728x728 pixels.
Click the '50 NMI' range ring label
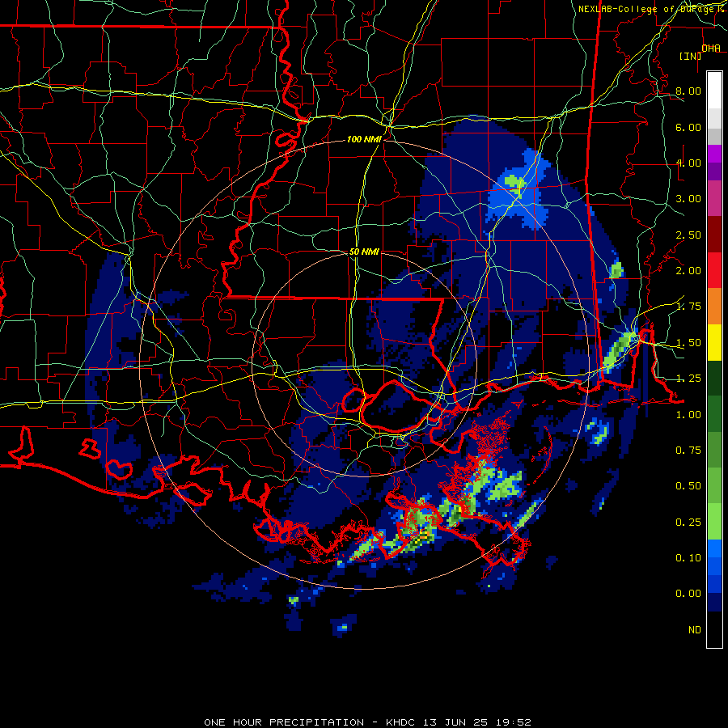point(364,252)
